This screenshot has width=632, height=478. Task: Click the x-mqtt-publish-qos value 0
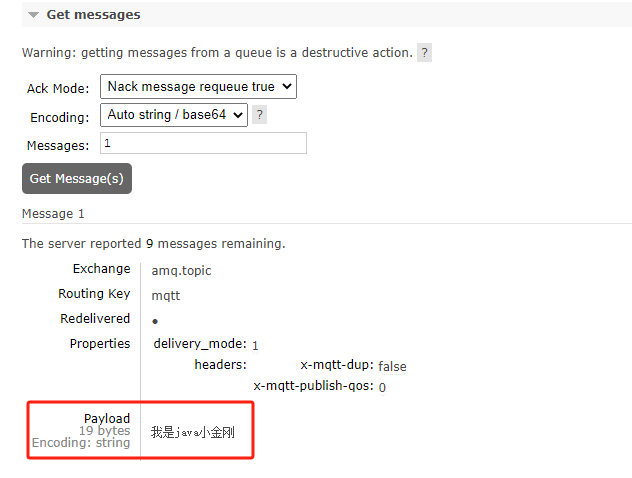click(382, 387)
